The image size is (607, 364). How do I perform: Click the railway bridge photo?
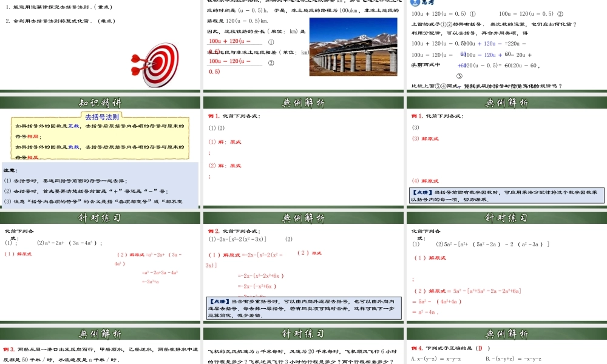[353, 47]
